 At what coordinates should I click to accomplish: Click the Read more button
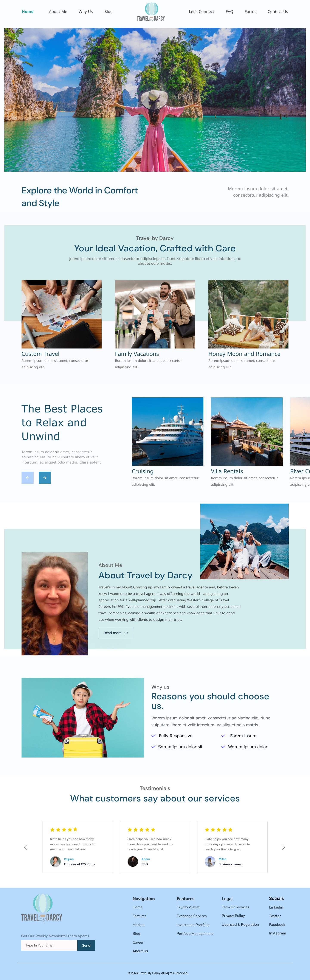click(116, 633)
